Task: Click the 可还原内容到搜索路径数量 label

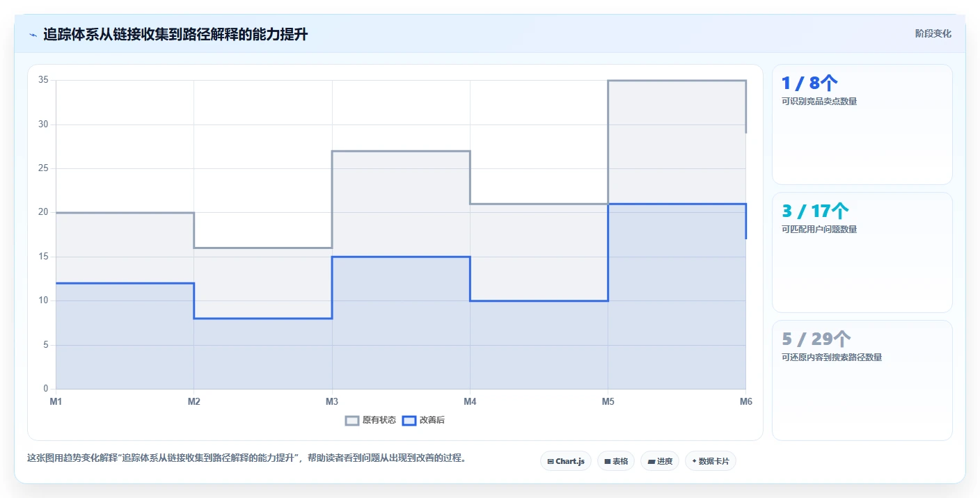Action: tap(832, 358)
